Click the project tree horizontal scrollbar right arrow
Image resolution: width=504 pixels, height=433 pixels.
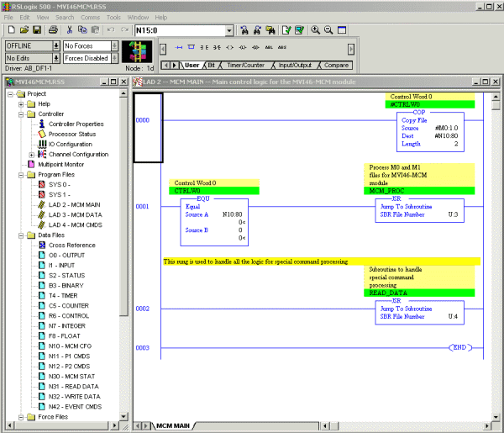click(x=114, y=425)
